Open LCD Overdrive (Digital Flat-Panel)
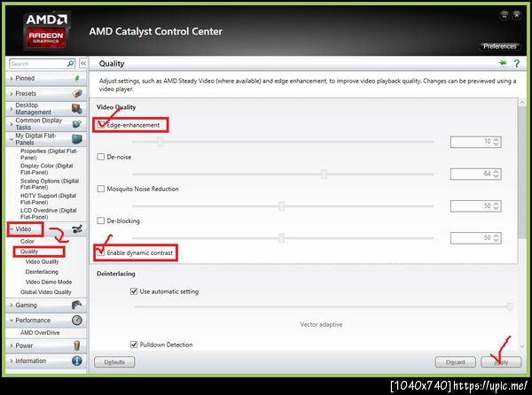The image size is (532, 395). pos(49,213)
